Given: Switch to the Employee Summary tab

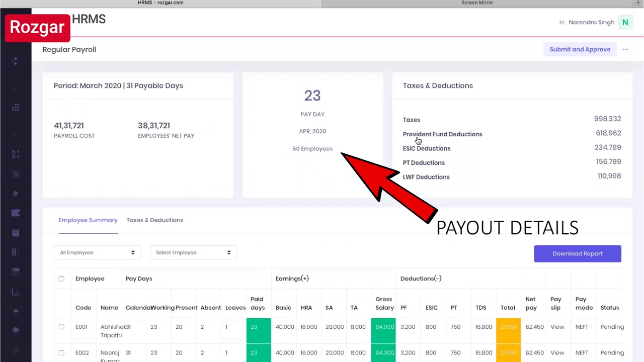Looking at the screenshot, I should (x=88, y=220).
